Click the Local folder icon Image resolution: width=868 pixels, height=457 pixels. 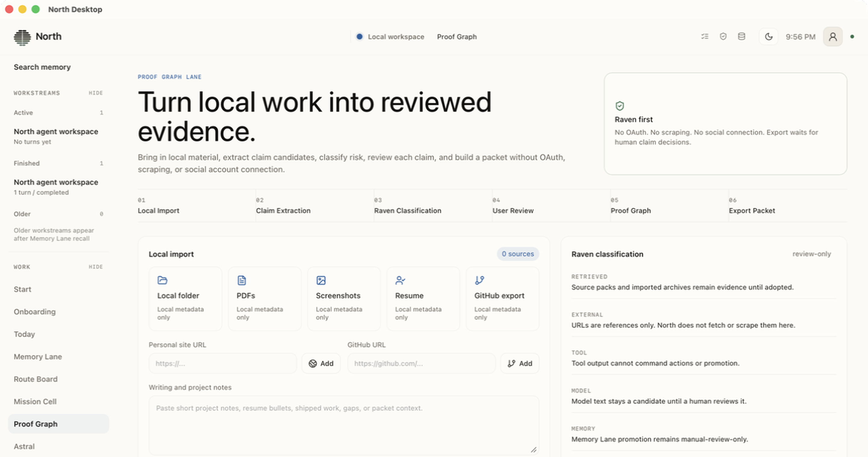[x=162, y=280]
